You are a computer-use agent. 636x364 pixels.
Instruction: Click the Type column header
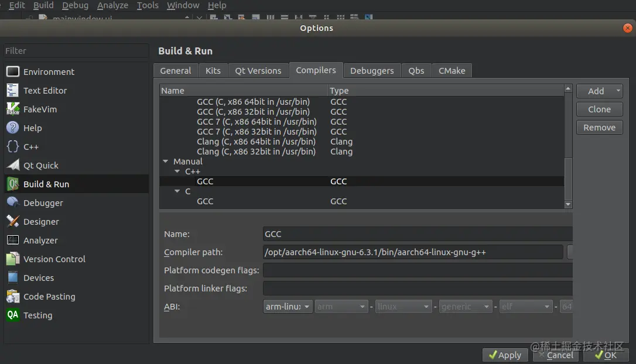pos(446,90)
